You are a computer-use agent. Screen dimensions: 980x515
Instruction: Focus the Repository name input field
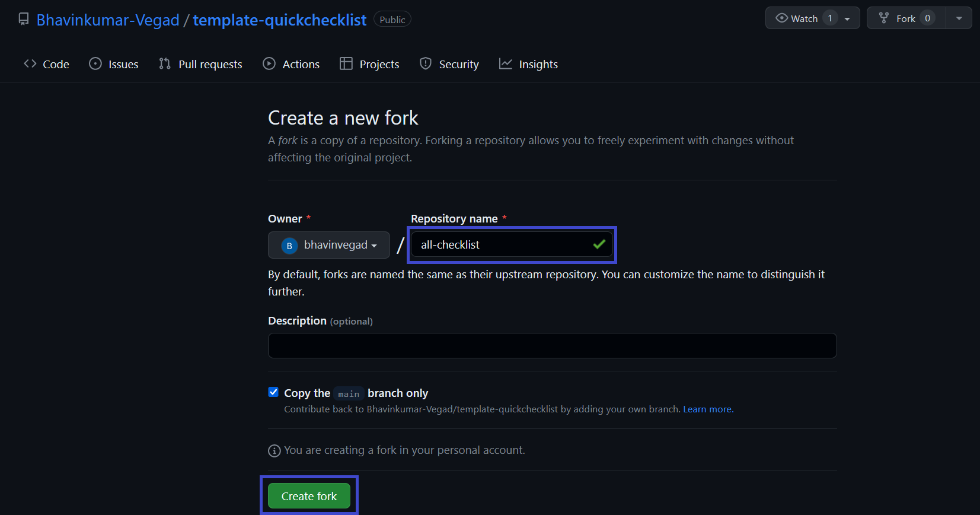(x=512, y=244)
